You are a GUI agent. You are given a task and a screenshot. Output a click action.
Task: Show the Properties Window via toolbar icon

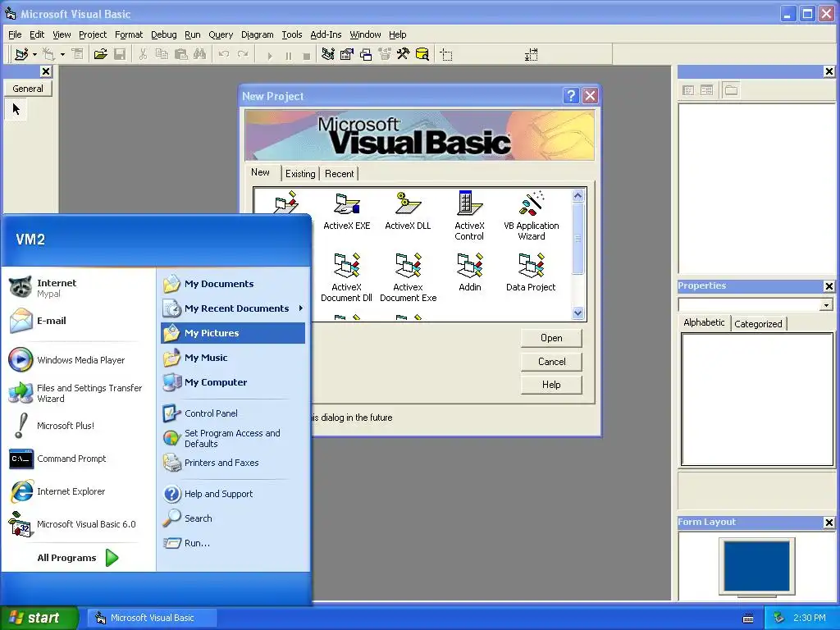coord(347,54)
